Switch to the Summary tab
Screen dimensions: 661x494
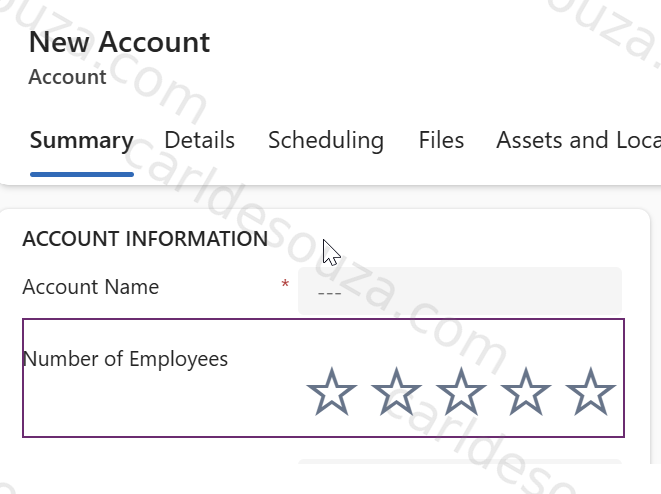82,140
